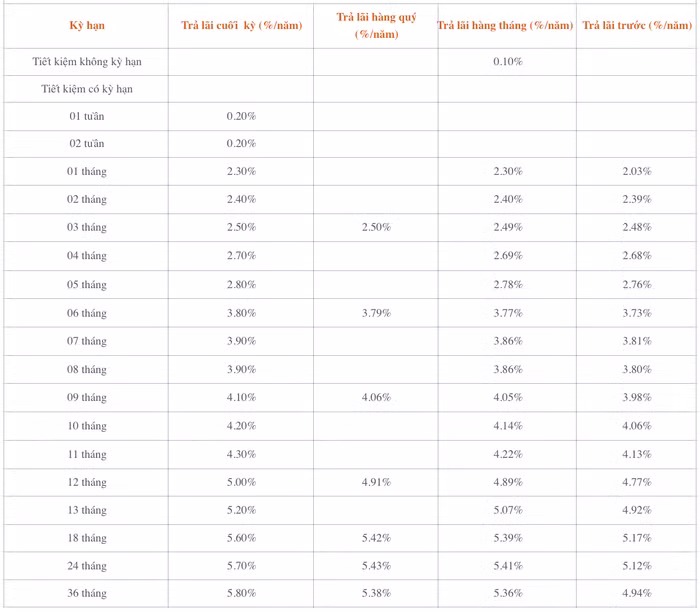Select the 'Trả lãi cuối kỳ' header
This screenshot has width=700, height=612.
click(x=241, y=25)
